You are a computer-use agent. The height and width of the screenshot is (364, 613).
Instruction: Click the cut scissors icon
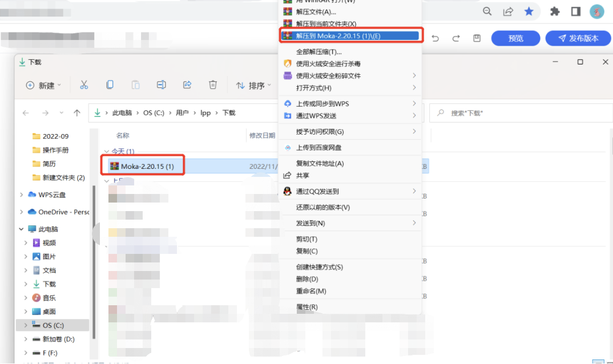[84, 85]
